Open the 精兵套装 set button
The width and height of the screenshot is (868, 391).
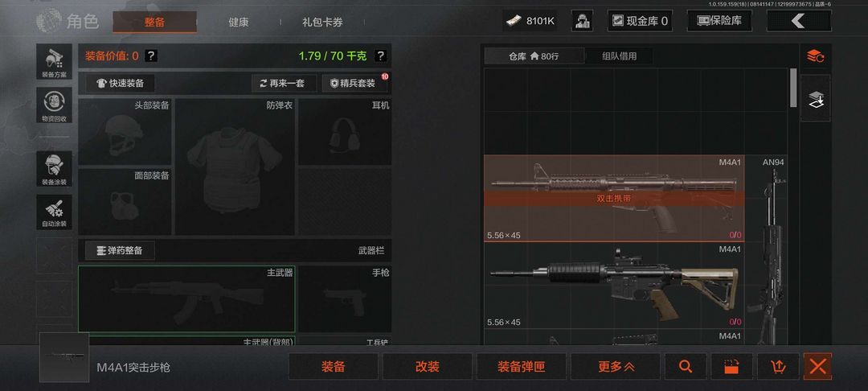(x=354, y=83)
